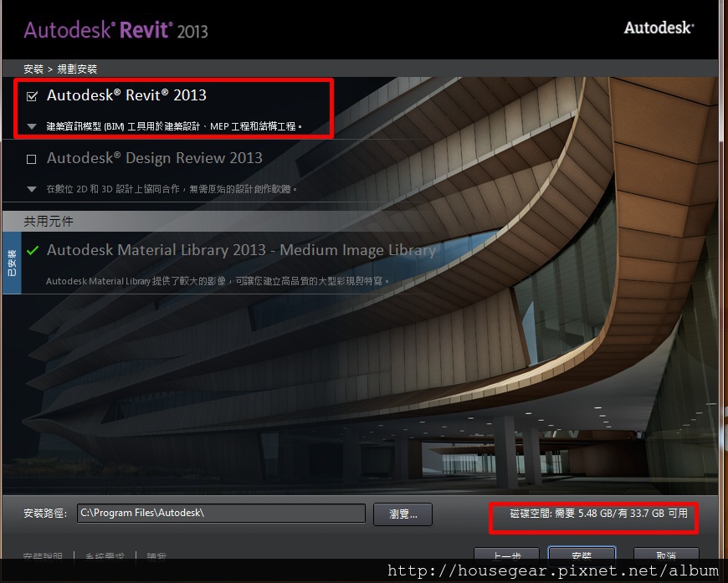This screenshot has width=728, height=583.
Task: Click the Revit BIM description text line
Action: click(x=175, y=126)
